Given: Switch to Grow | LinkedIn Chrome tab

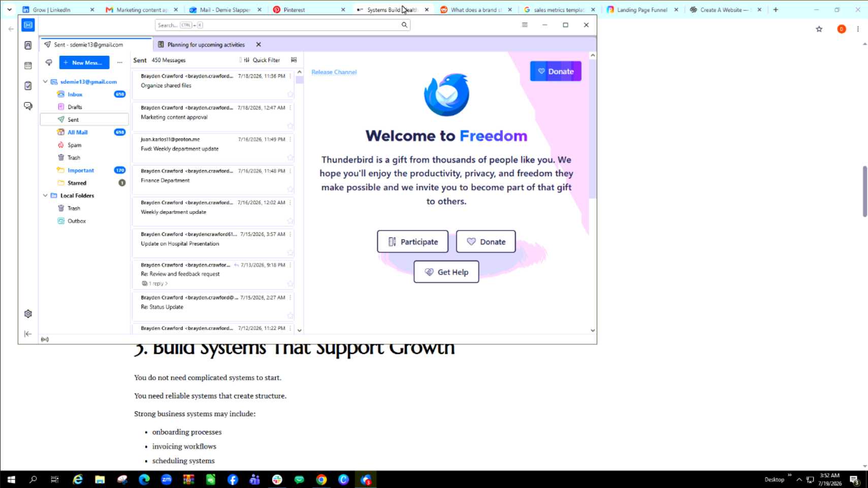Looking at the screenshot, I should pos(57,10).
